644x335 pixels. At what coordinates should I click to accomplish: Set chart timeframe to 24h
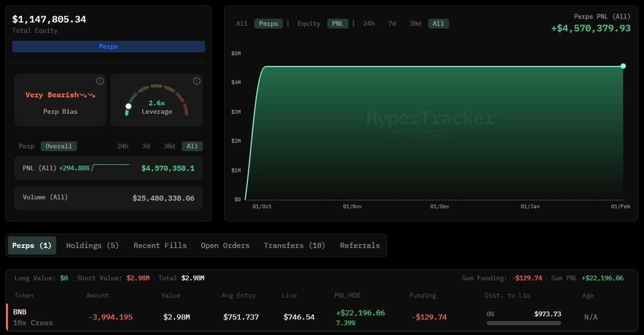[x=369, y=24]
